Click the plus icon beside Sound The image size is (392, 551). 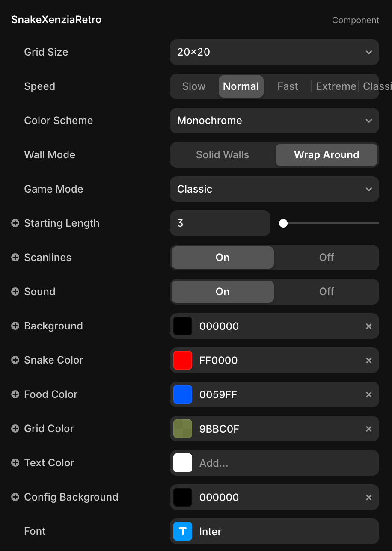coord(15,292)
